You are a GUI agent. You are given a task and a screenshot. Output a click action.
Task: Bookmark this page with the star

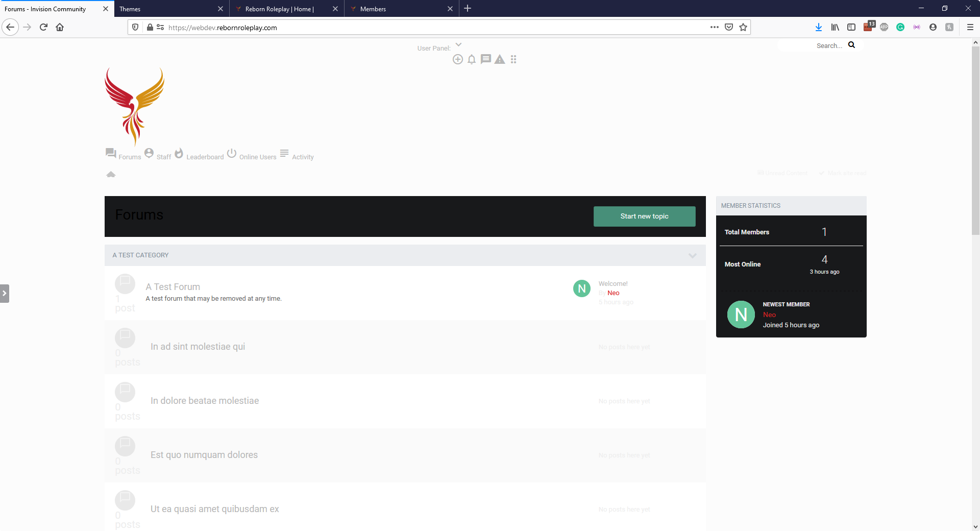point(743,27)
